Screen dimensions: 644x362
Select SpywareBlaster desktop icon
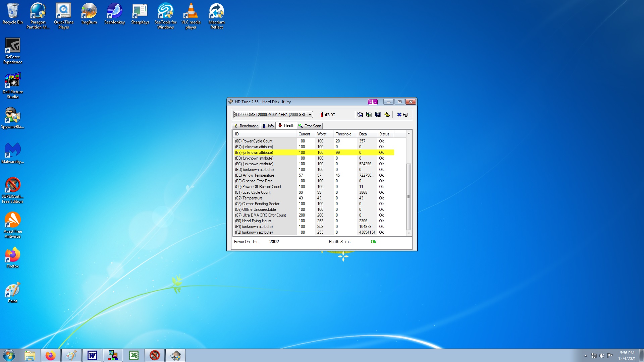click(x=13, y=118)
